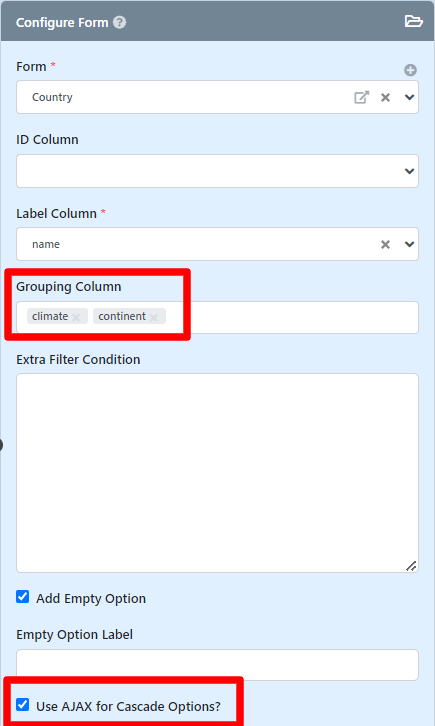Remove the climate grouping tag
The image size is (435, 726).
point(76,317)
